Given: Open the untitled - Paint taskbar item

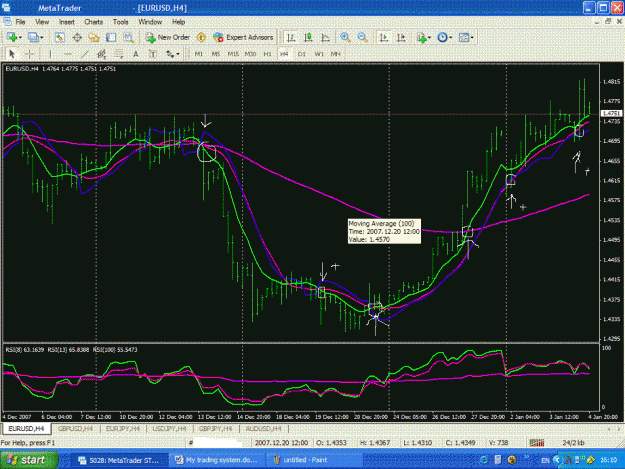Looking at the screenshot, I should click(313, 460).
